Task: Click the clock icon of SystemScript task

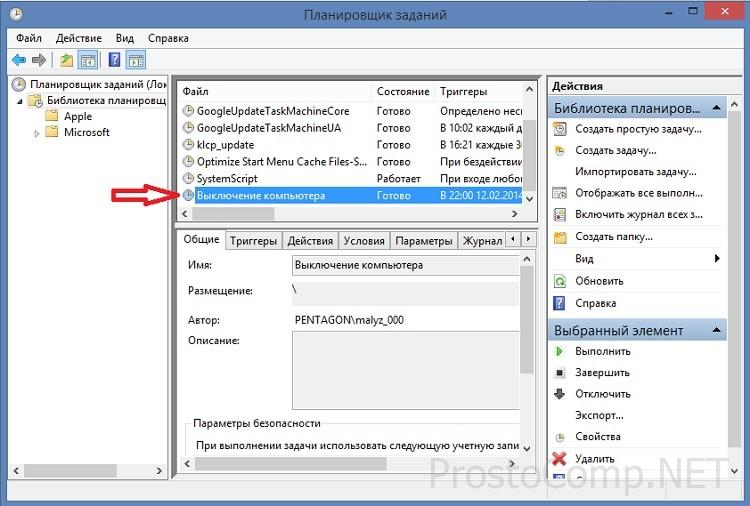Action: point(188,178)
